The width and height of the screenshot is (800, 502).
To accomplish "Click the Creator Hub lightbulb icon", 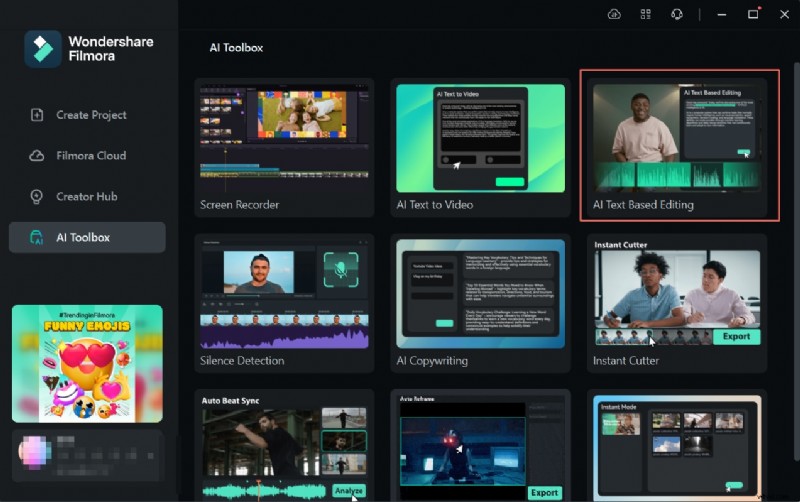I will [37, 197].
